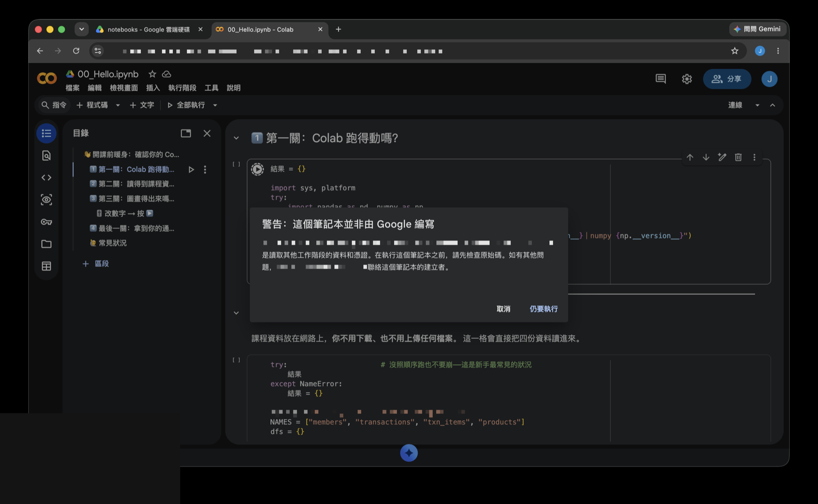Open the variables inspector sidebar icon
The height and width of the screenshot is (504, 818).
click(46, 200)
